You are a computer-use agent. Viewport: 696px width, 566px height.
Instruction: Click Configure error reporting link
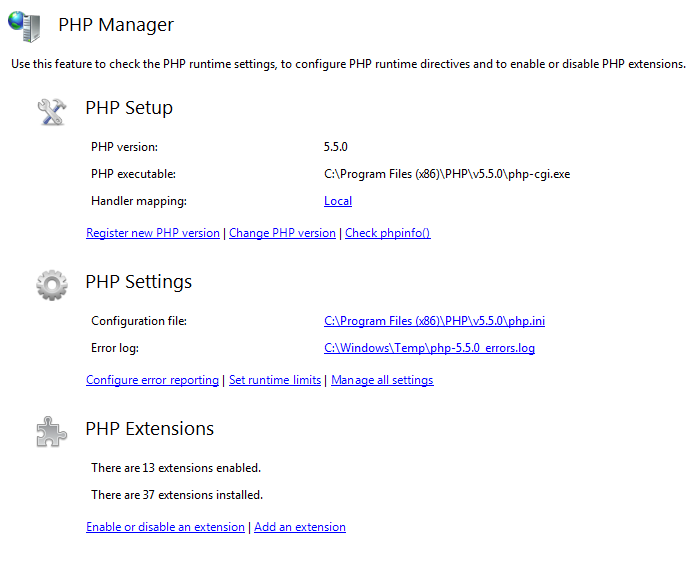click(x=152, y=380)
